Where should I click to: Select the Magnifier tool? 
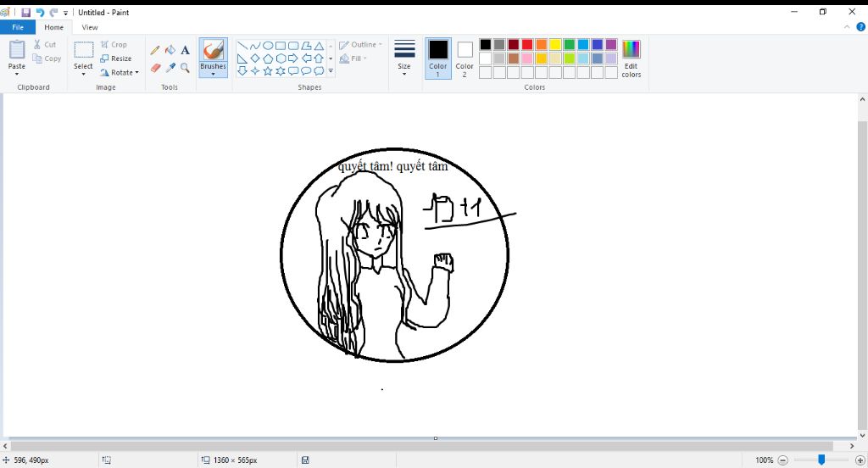pos(185,68)
